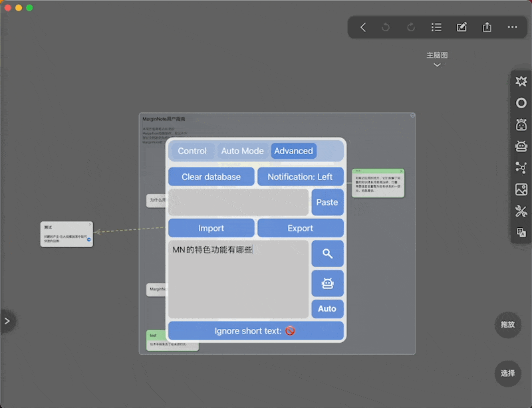Focus the empty input field beside Paste

click(239, 203)
